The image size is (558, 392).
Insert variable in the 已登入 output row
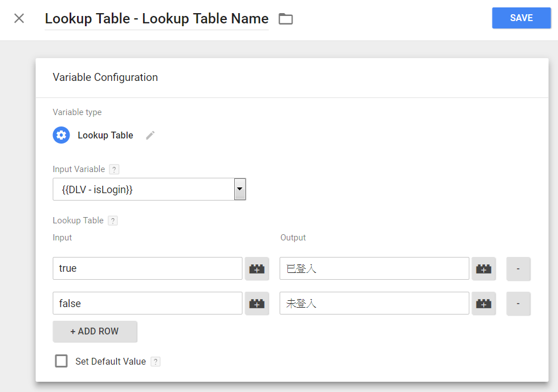[x=484, y=269]
